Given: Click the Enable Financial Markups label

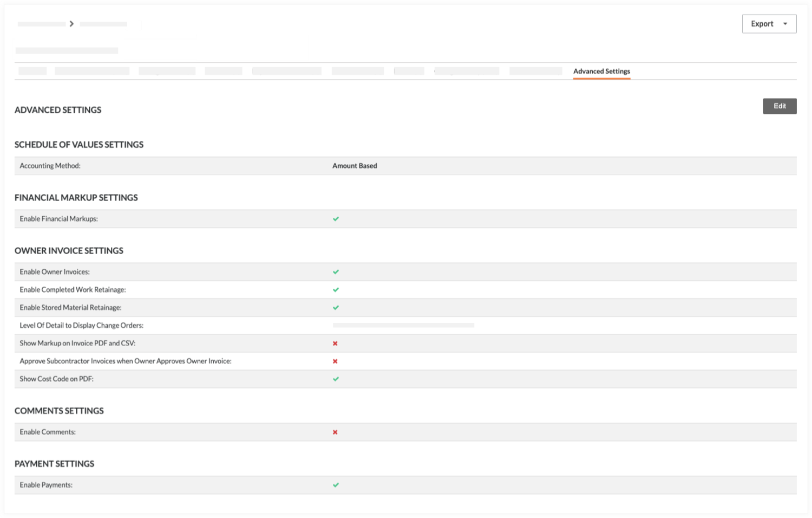Looking at the screenshot, I should pos(58,219).
